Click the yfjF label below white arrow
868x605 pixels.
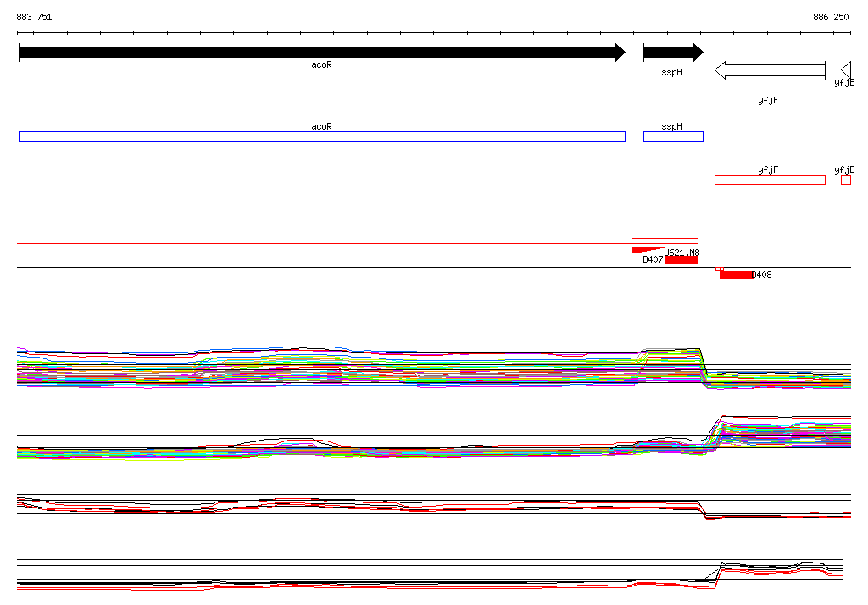tap(768, 100)
